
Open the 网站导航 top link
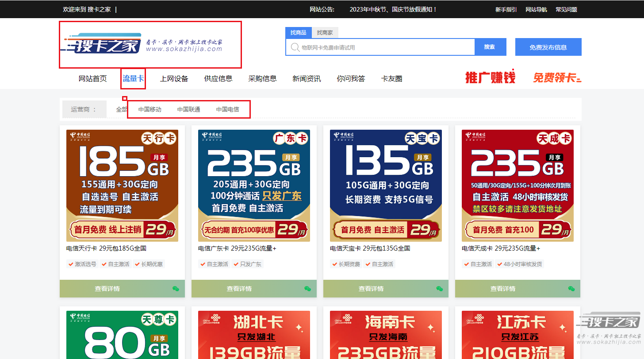[536, 9]
